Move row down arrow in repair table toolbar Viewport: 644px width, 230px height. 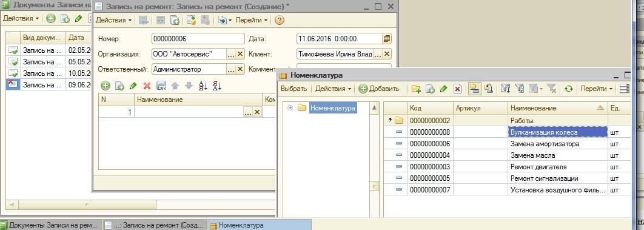click(x=189, y=86)
